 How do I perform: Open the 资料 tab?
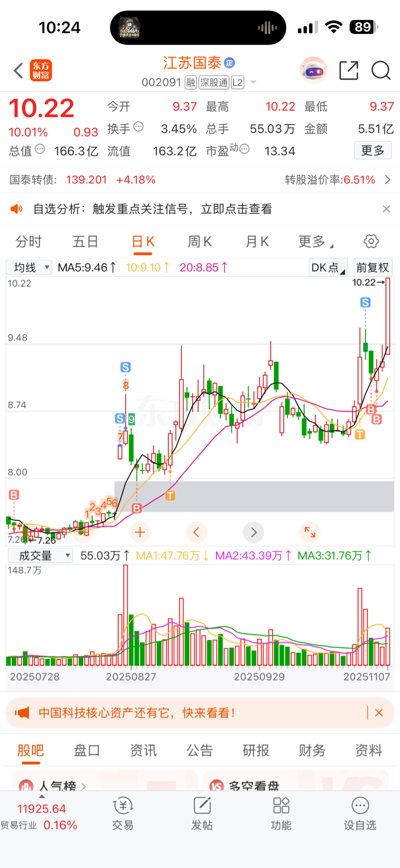[x=368, y=750]
